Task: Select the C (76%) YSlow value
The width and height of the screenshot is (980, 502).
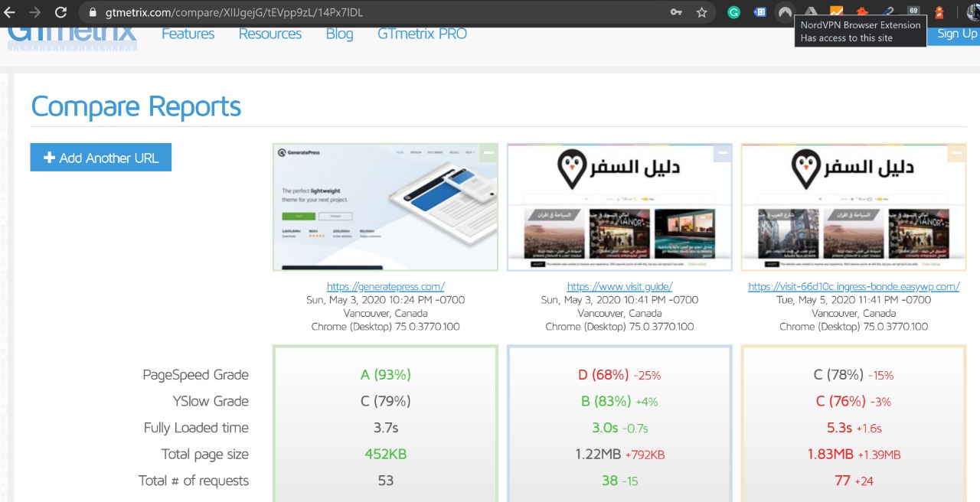Action: coord(841,401)
